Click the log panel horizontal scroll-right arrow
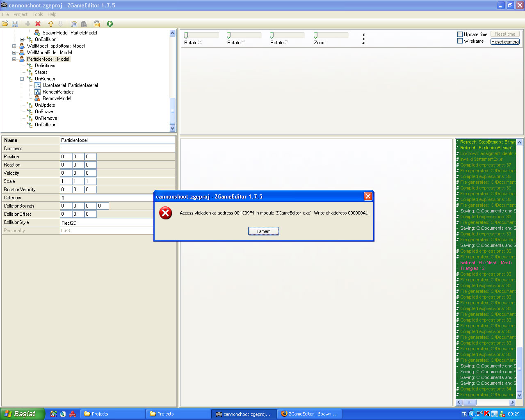The image size is (525, 420). pyautogui.click(x=512, y=402)
